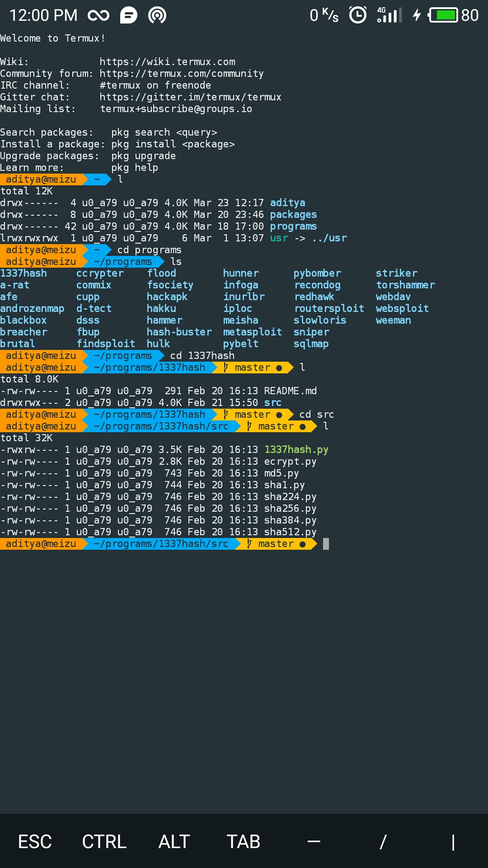
Task: Tap the dash extra key
Action: 314,841
